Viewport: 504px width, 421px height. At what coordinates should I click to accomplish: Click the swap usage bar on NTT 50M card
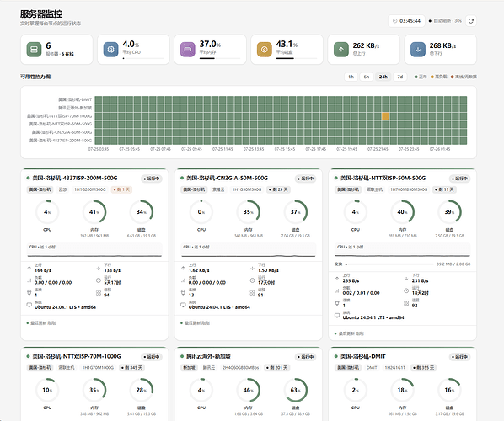click(389, 264)
